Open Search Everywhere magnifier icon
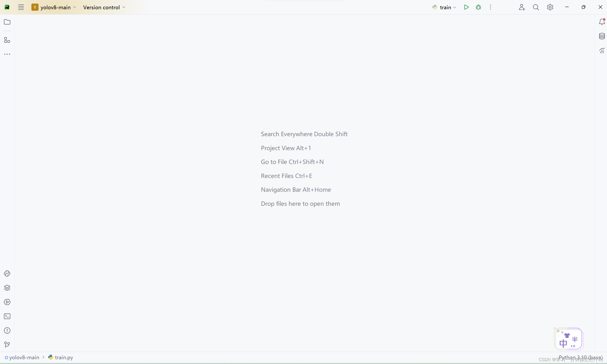Screen dimensions: 607x364 click(x=536, y=7)
